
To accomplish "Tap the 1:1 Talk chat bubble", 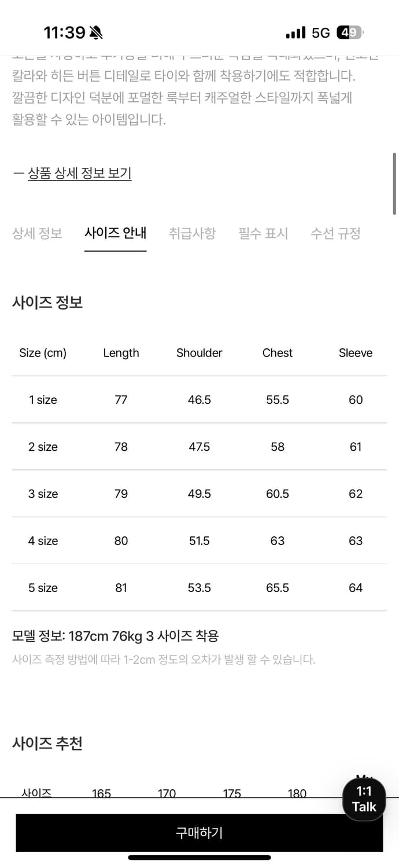I will [x=364, y=799].
